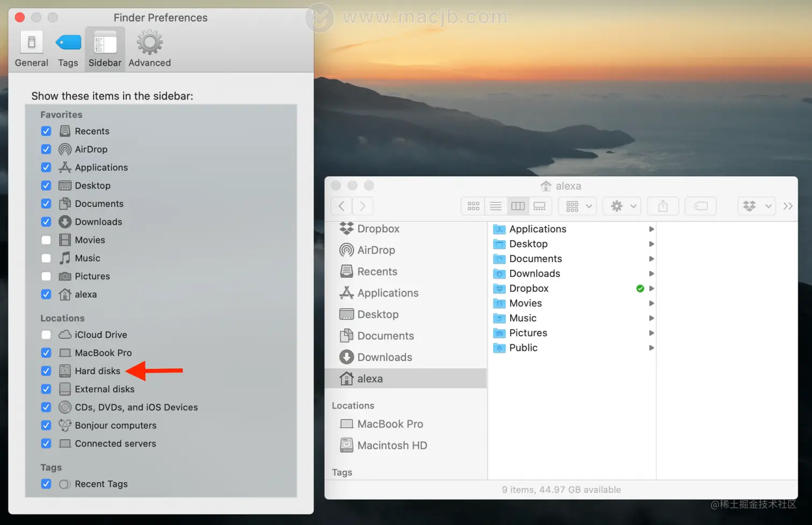Expand the Documents folder arrow in column
Viewport: 812px width, 525px height.
651,259
